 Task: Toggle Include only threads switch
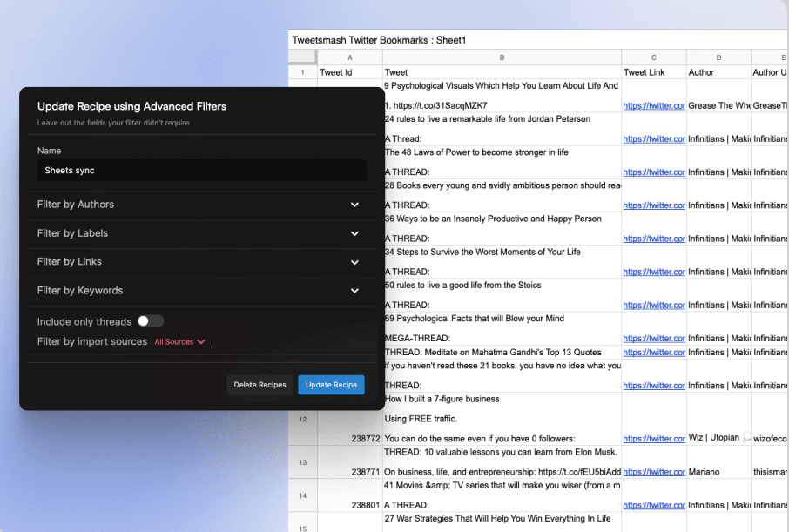pyautogui.click(x=151, y=321)
